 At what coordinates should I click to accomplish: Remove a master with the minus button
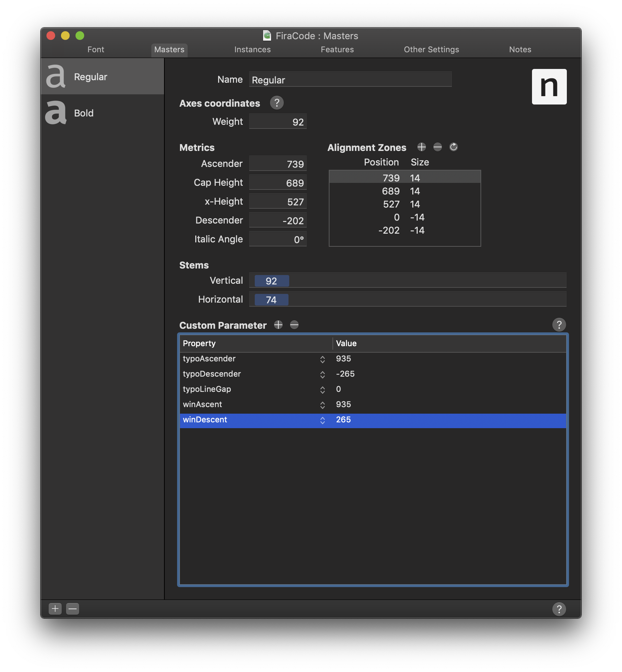(72, 609)
